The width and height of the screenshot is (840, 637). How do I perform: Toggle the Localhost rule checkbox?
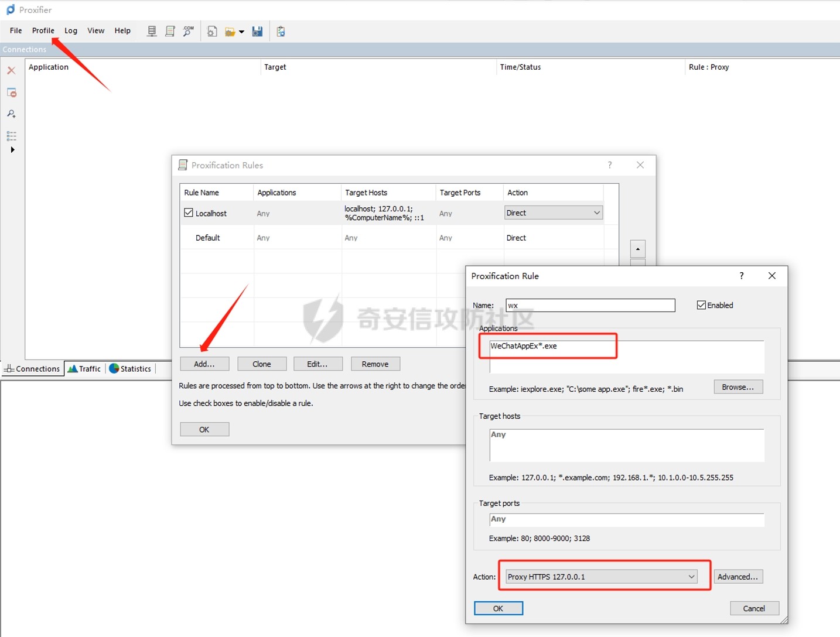(x=189, y=213)
